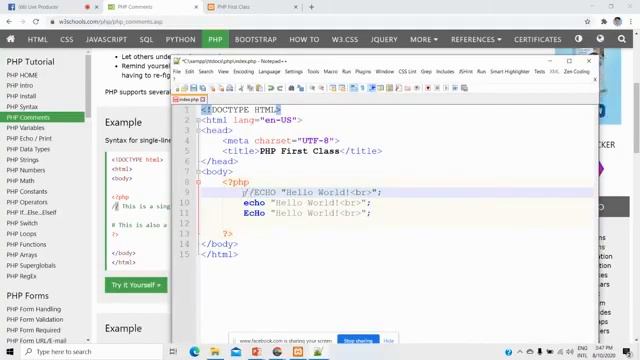Collapse the html tag fold on line 2
Viewport: 640px width, 360px height.
[198, 120]
